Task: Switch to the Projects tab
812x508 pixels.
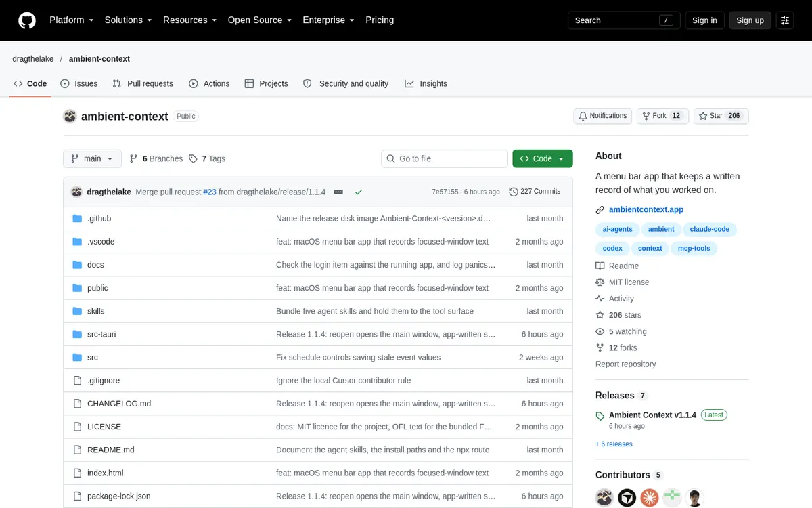Action: pyautogui.click(x=266, y=83)
